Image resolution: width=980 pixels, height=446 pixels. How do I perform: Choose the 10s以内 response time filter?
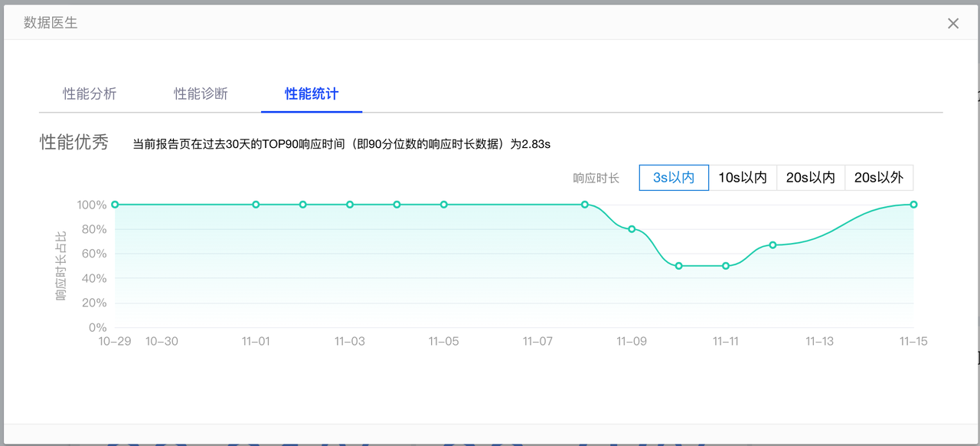click(x=743, y=178)
